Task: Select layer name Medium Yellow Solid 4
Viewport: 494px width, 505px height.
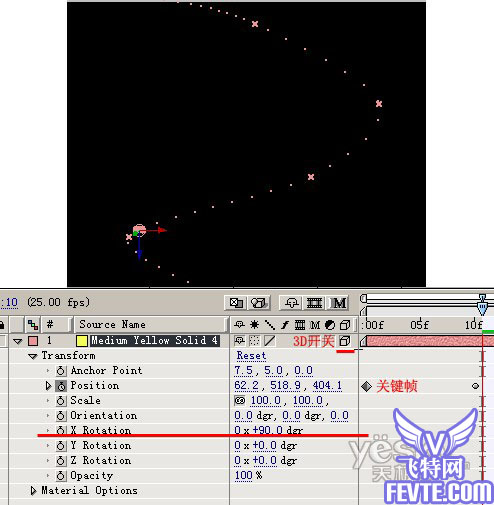Action: (x=155, y=341)
